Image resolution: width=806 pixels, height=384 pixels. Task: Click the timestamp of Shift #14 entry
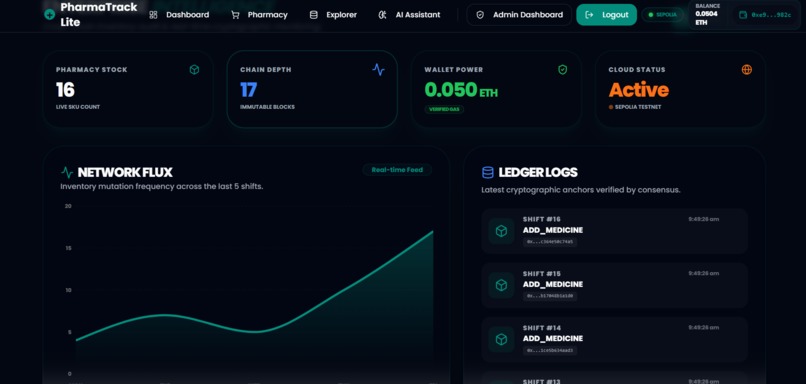coord(704,327)
